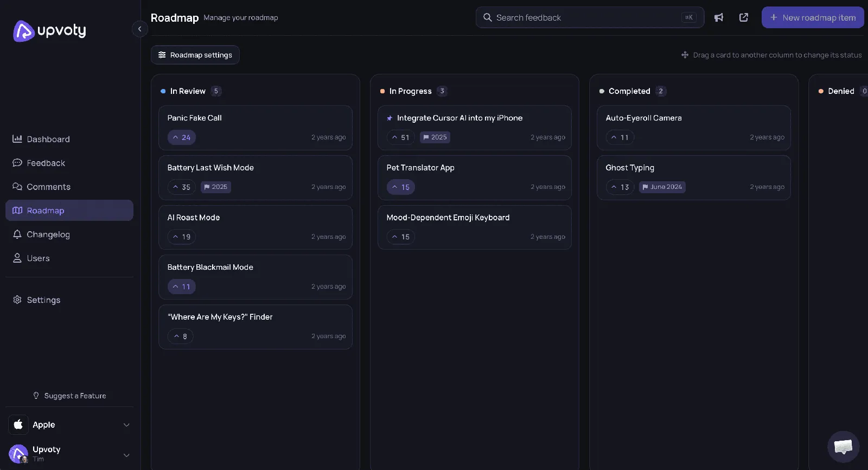This screenshot has height=470, width=868.
Task: Upvote the AI Roast Mode card
Action: point(181,237)
